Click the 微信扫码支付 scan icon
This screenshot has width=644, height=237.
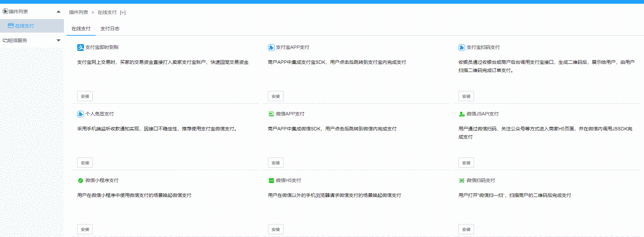[461, 181]
